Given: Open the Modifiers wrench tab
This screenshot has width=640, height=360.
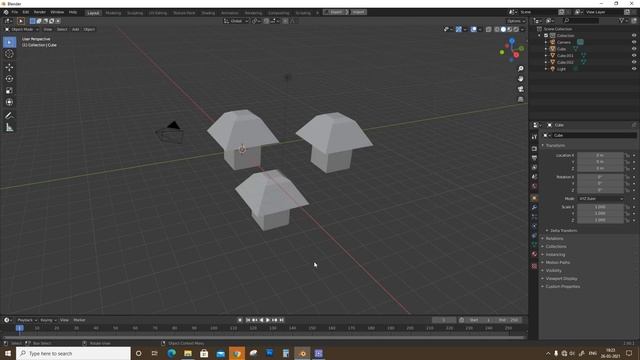Looking at the screenshot, I should coord(534,208).
